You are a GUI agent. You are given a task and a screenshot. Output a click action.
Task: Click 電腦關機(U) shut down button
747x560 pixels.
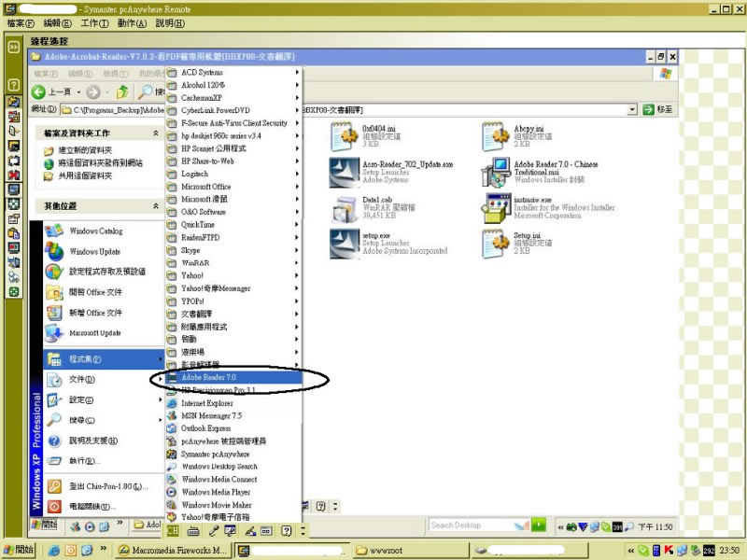(103, 507)
